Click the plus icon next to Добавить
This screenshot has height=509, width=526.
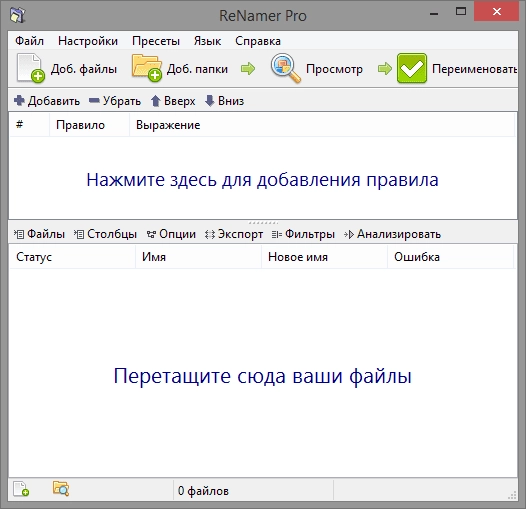pos(19,100)
